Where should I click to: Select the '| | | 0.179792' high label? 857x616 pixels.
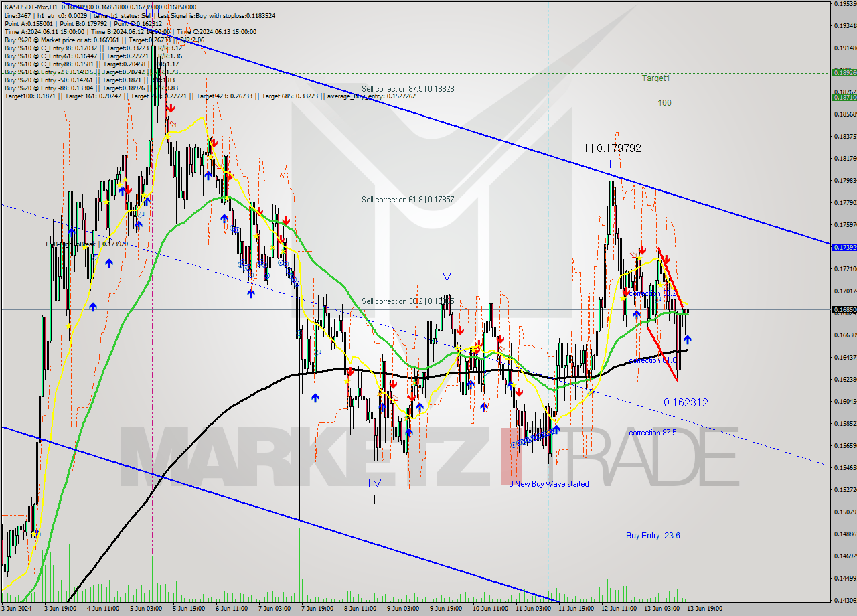pyautogui.click(x=610, y=148)
